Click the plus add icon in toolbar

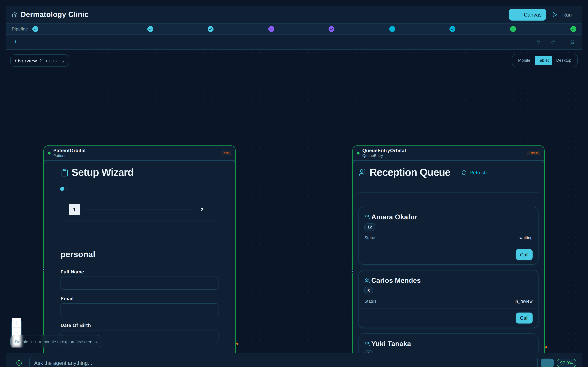(15, 42)
